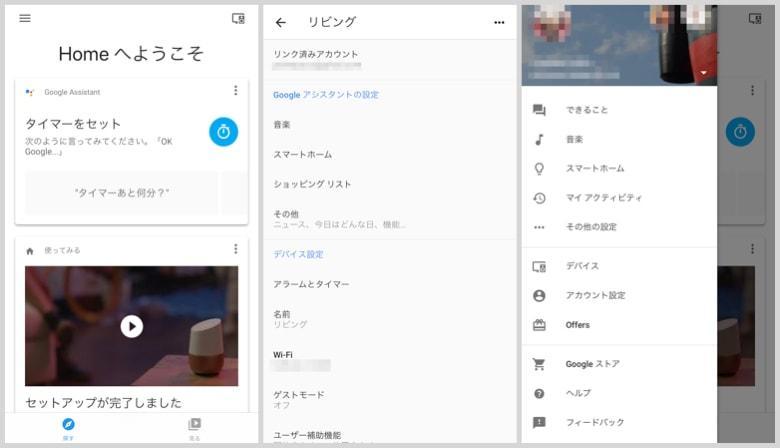Tap the devices icon on Home welcome screen

238,19
